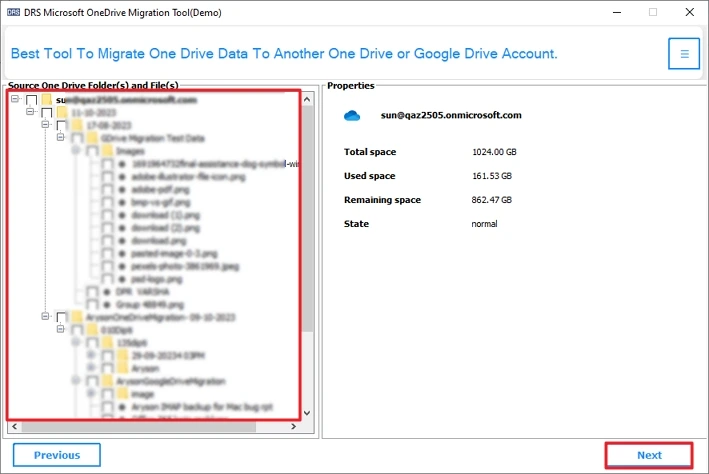
Task: Check the 17-08-2023 folder checkbox
Action: click(62, 125)
